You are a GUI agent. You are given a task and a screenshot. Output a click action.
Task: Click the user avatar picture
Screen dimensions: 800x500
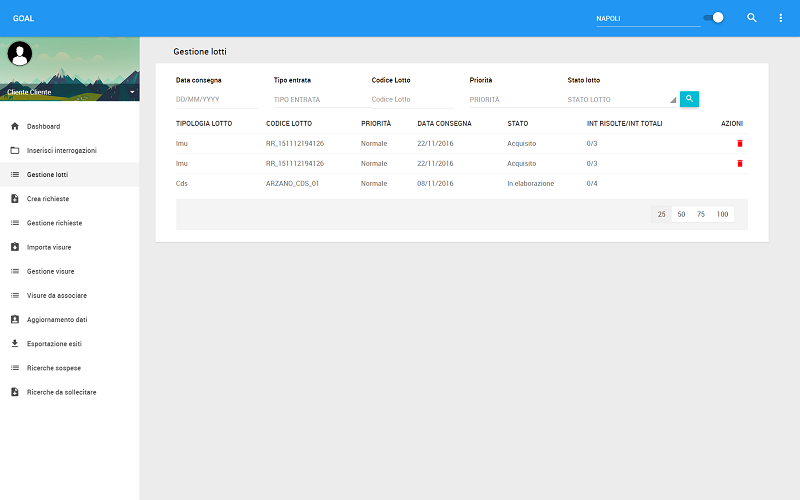pos(20,54)
